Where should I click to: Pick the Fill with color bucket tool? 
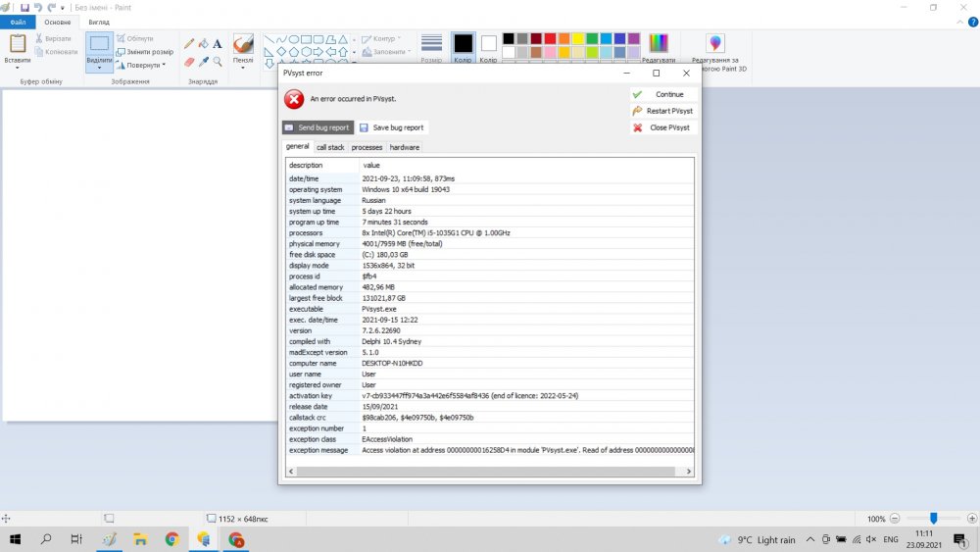(x=203, y=44)
